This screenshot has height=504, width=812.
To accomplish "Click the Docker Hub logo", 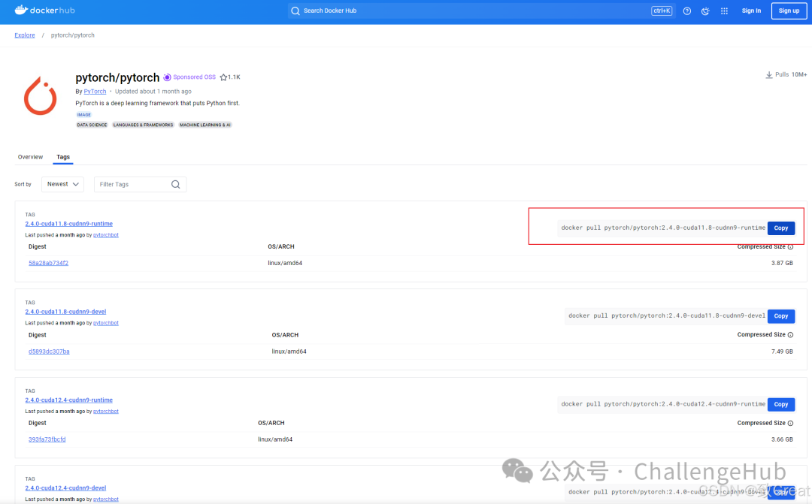I will [44, 10].
